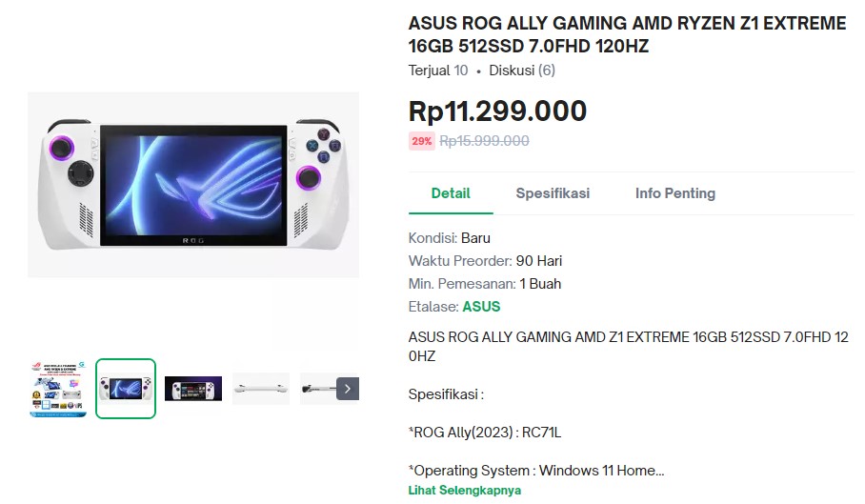Expand description with Lihat Selengkapnya

[x=465, y=491]
